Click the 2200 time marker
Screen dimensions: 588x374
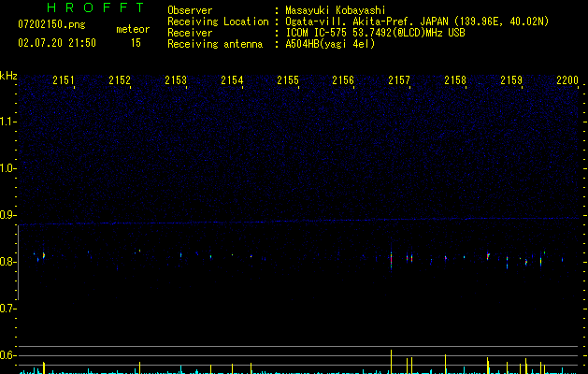pyautogui.click(x=567, y=80)
